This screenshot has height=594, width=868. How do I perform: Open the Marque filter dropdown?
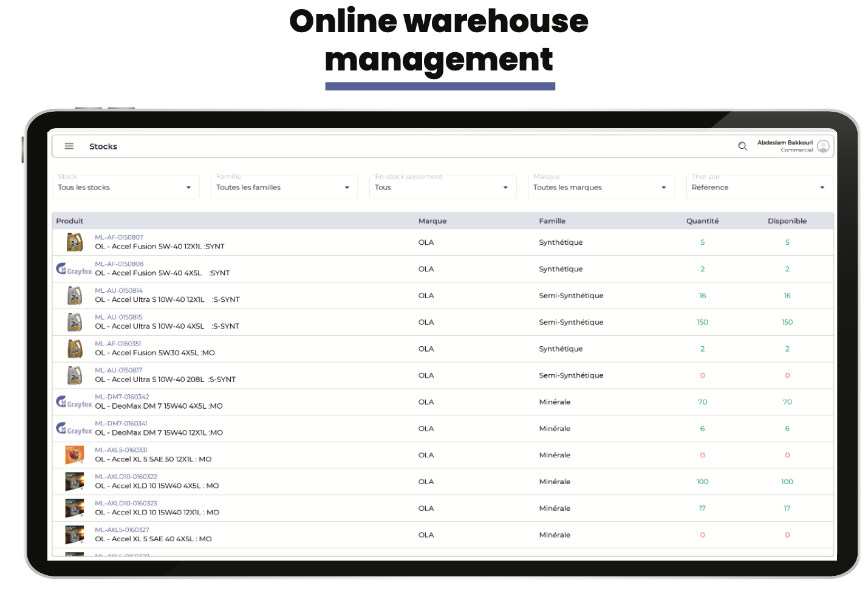coord(601,187)
